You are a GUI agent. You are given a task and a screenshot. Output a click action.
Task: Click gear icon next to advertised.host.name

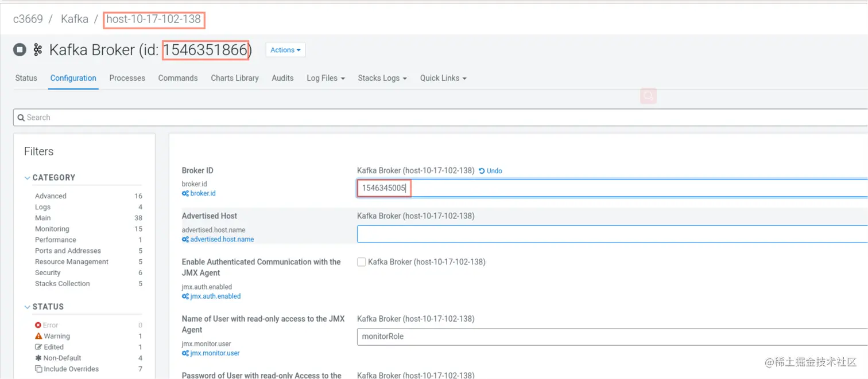coord(185,240)
